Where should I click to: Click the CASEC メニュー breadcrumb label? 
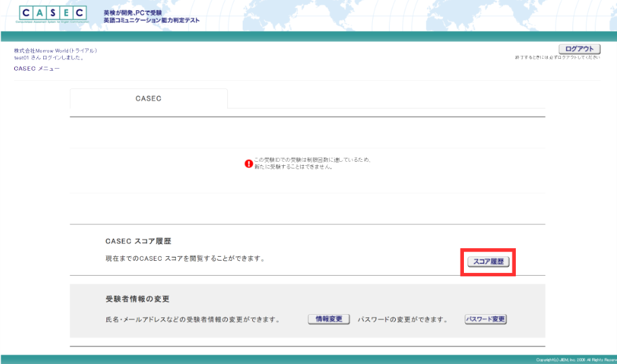tap(36, 69)
